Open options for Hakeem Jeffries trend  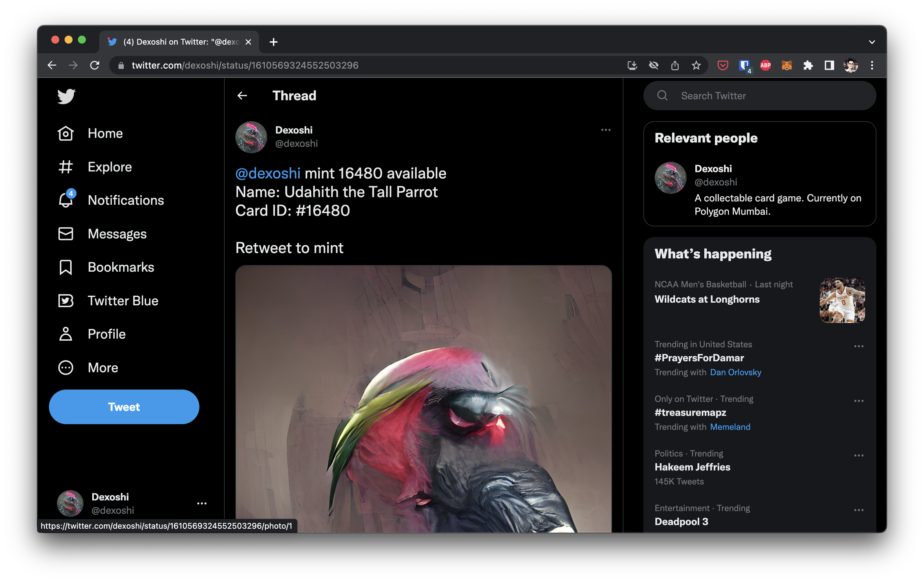coord(859,455)
